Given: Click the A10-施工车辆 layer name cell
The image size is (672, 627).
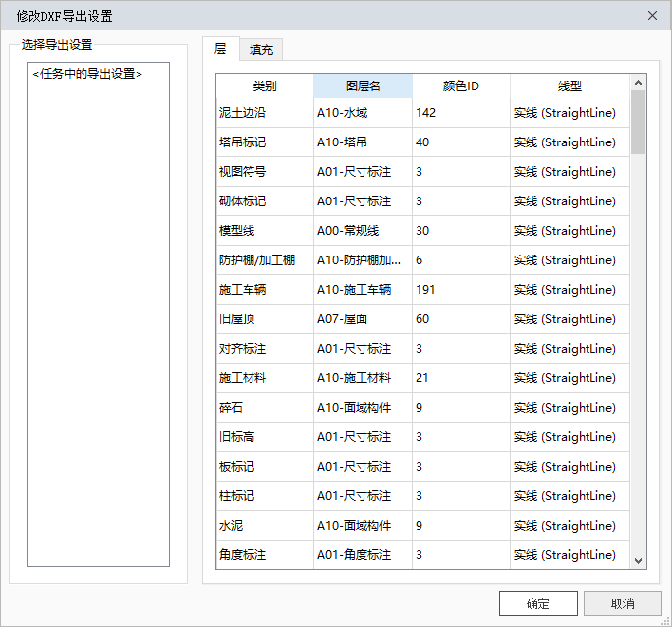Looking at the screenshot, I should (x=363, y=290).
